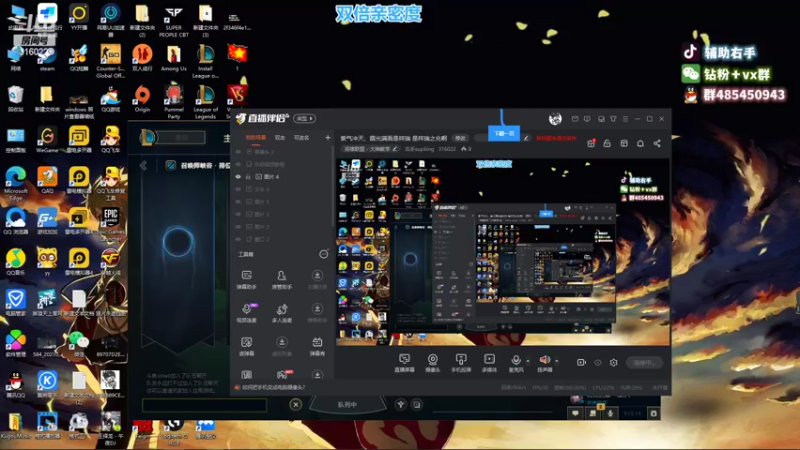Open the lock icon in stream header
800x450 pixels.
pos(607,143)
